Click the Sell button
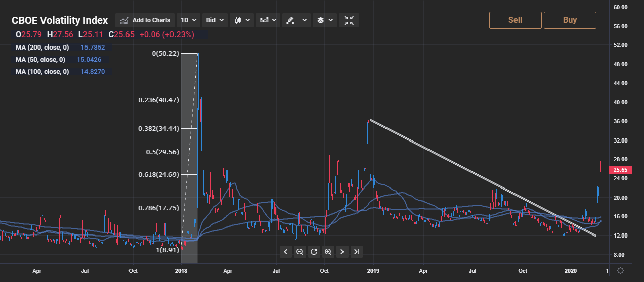The height and width of the screenshot is (282, 644). (515, 20)
